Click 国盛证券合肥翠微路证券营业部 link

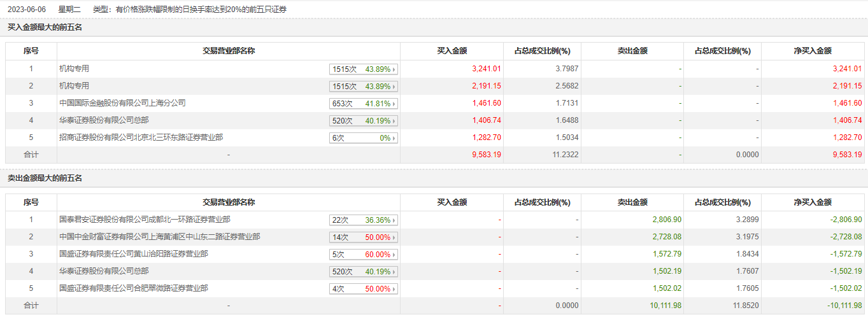click(x=133, y=288)
